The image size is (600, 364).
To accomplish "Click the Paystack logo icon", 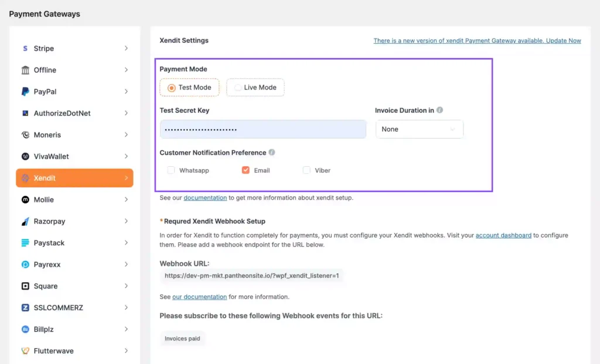I will click(x=25, y=243).
